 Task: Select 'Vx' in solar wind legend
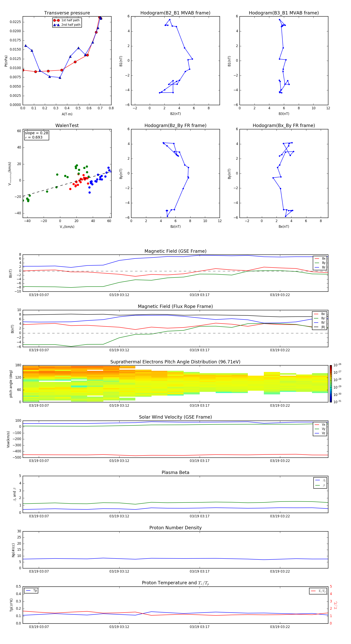tap(320, 424)
